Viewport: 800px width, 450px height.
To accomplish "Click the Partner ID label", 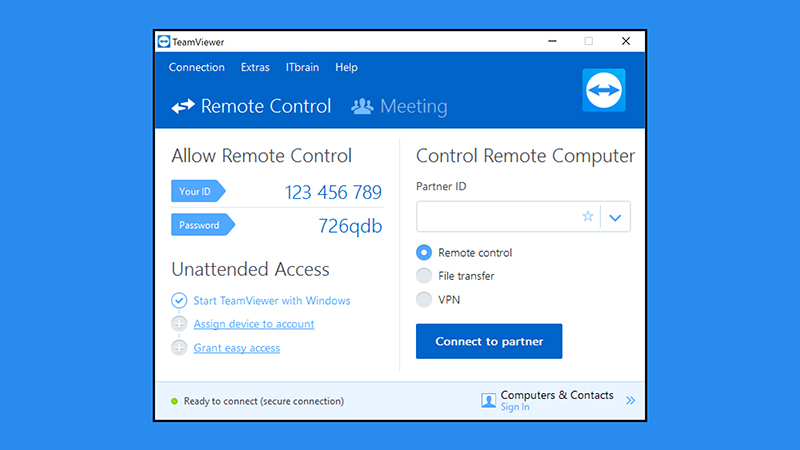I will 441,186.
